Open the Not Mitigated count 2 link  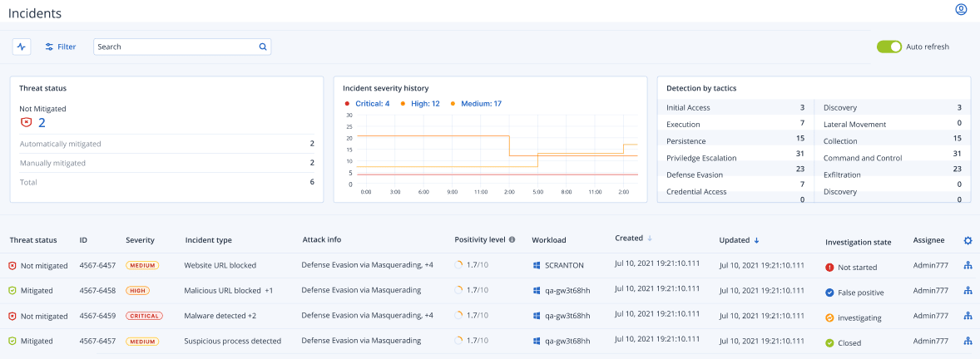coord(42,123)
